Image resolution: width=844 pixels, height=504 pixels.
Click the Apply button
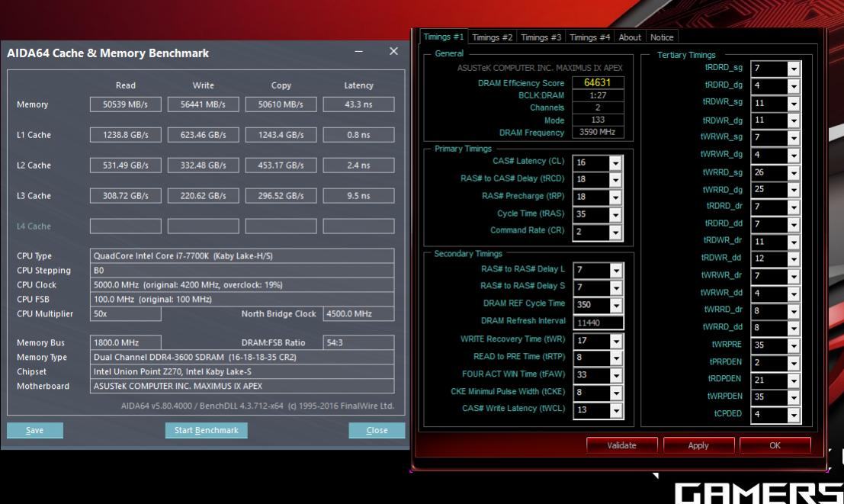point(698,445)
